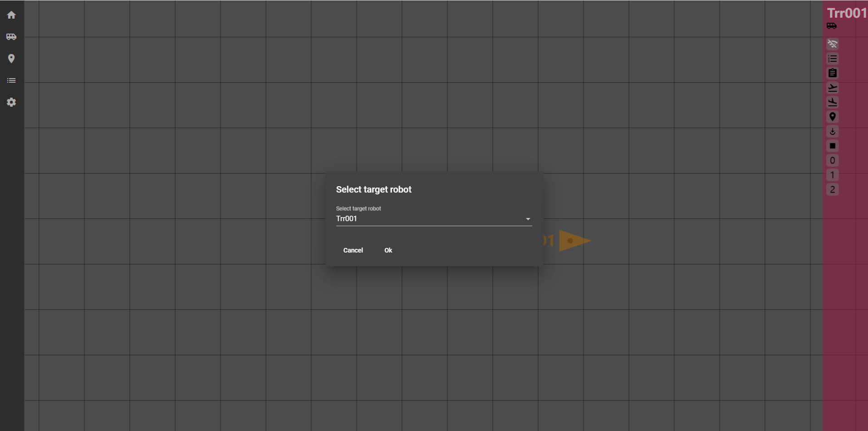868x431 pixels.
Task: Click the number 0 button in robot panel
Action: 833,160
